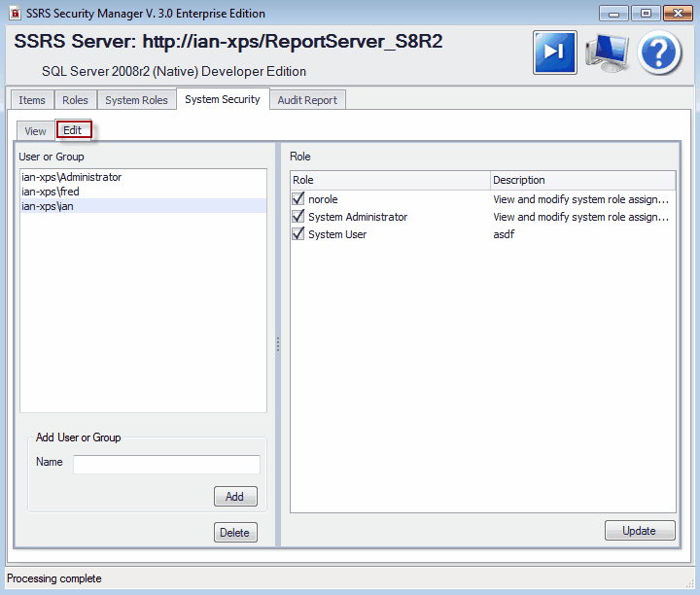The image size is (700, 595).
Task: Select the Edit sub-tab
Action: pos(73,130)
